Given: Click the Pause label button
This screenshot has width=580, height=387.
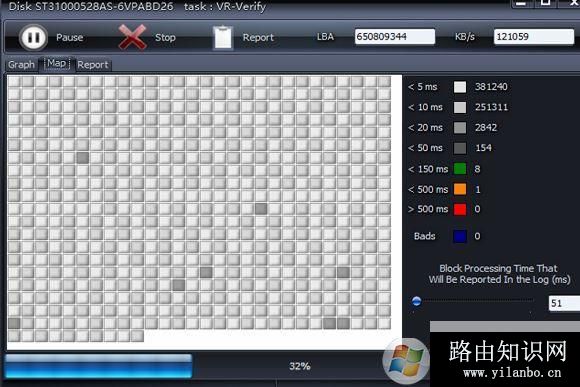Looking at the screenshot, I should 70,37.
